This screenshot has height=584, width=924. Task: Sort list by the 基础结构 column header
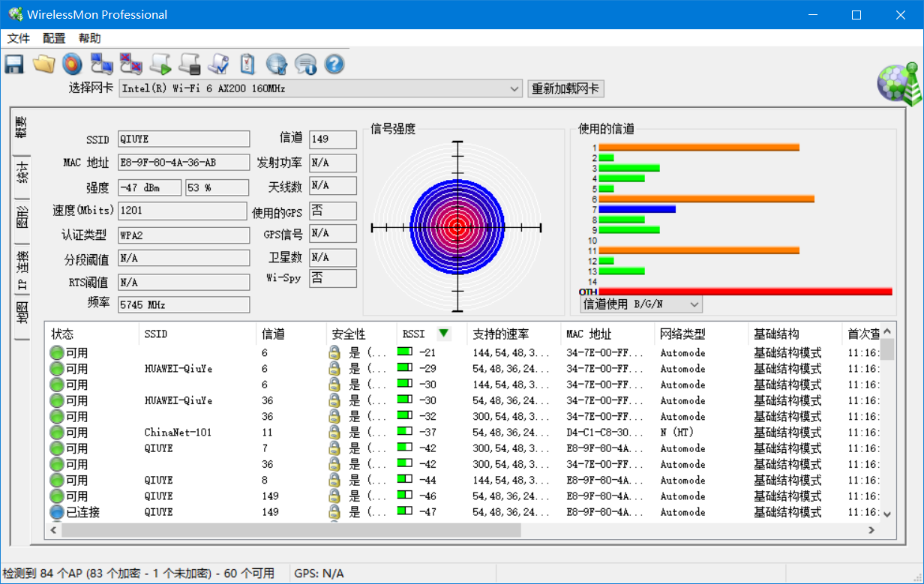[x=795, y=334]
